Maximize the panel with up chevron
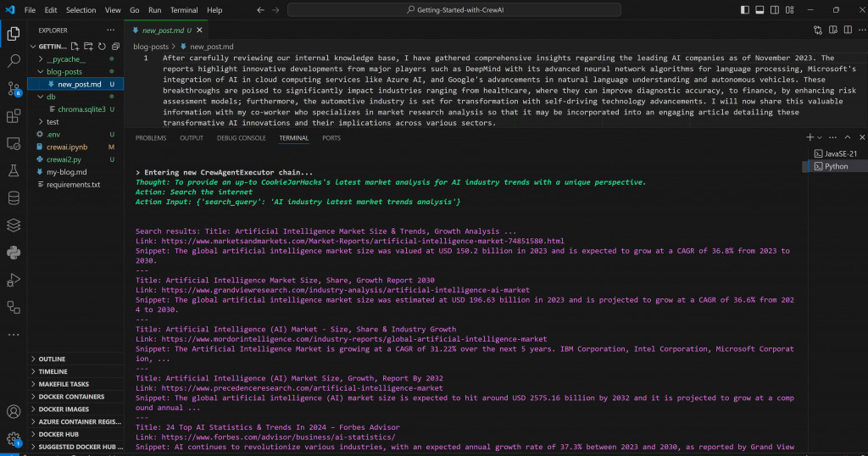 [848, 137]
